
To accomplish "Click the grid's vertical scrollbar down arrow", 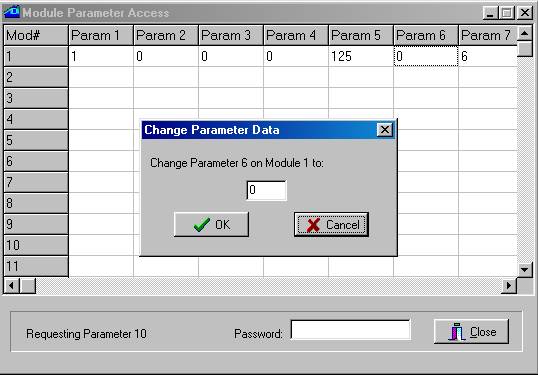I will pyautogui.click(x=524, y=270).
